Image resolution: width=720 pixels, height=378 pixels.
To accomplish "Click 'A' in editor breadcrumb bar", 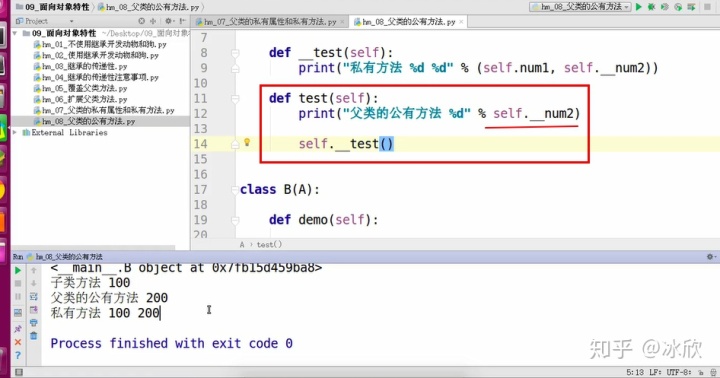I will 242,245.
